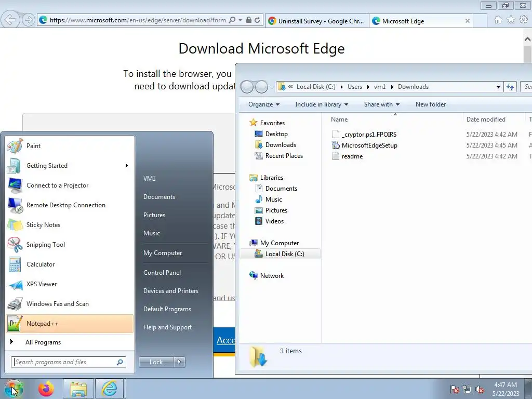Select the Microsoft Edge tab in IE
This screenshot has width=532, height=399.
coord(421,21)
